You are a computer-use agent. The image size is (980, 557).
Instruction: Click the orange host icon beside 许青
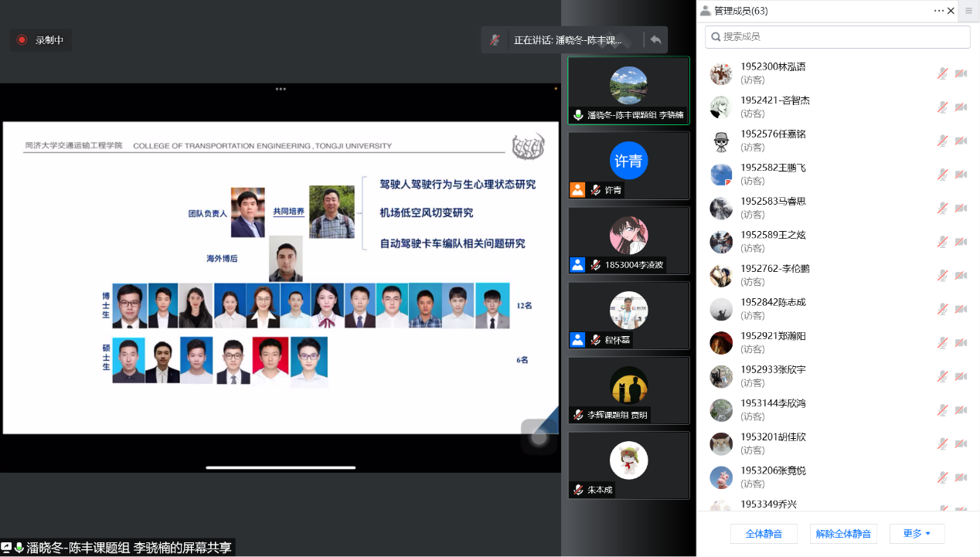tap(577, 190)
